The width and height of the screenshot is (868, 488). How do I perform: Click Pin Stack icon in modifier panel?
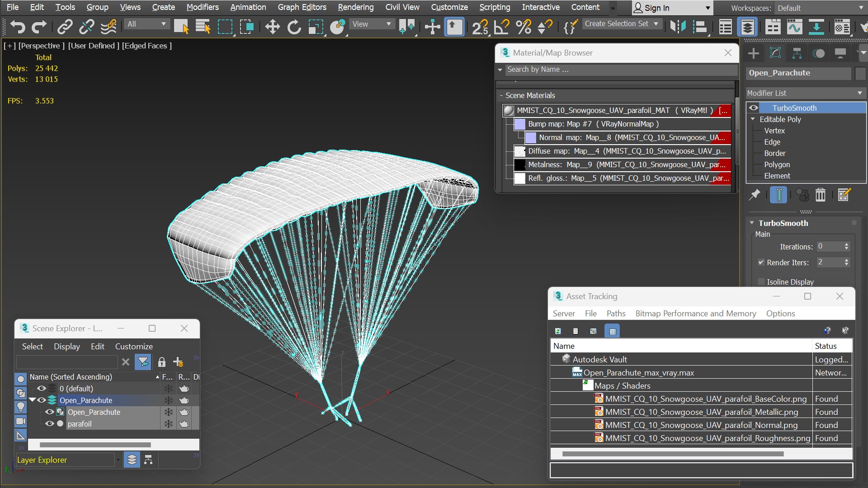pos(754,195)
